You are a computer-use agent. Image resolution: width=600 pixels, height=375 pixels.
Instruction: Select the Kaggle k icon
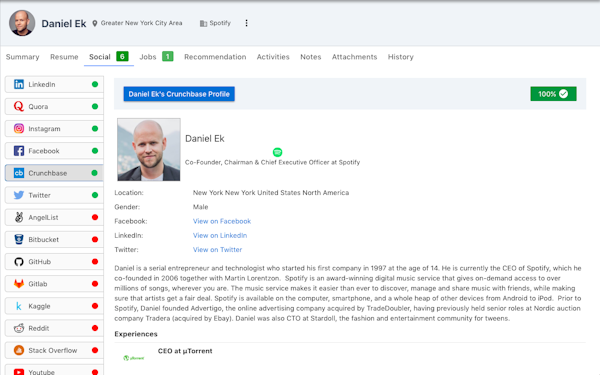19,306
